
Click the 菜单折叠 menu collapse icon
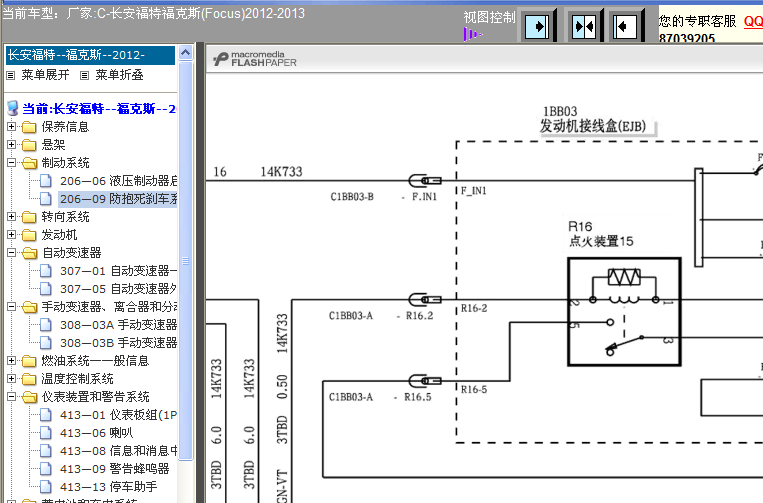[x=84, y=75]
